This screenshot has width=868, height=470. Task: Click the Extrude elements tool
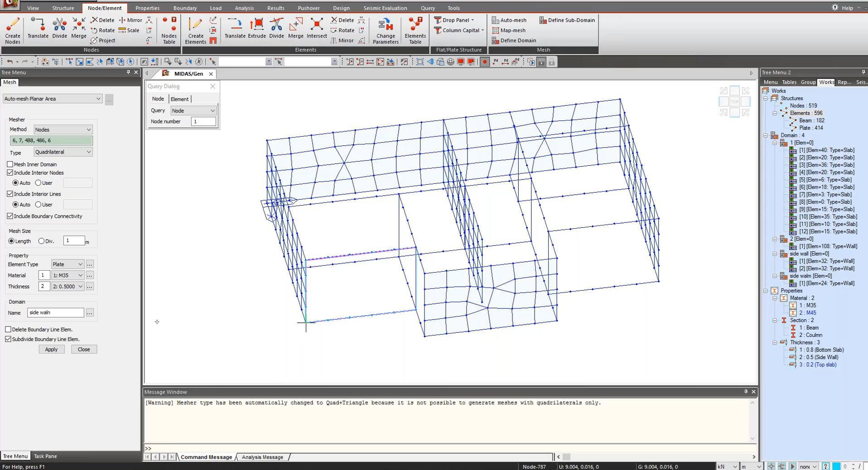[257, 28]
